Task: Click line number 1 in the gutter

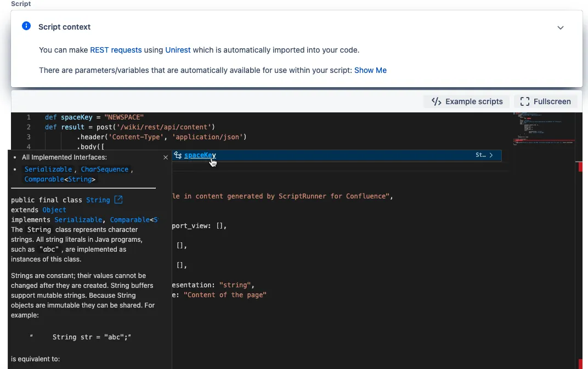Action: (x=29, y=117)
